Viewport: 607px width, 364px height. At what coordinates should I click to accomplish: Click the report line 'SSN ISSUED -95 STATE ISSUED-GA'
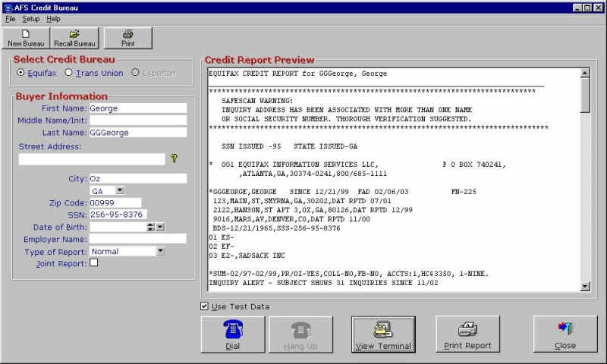pos(289,146)
